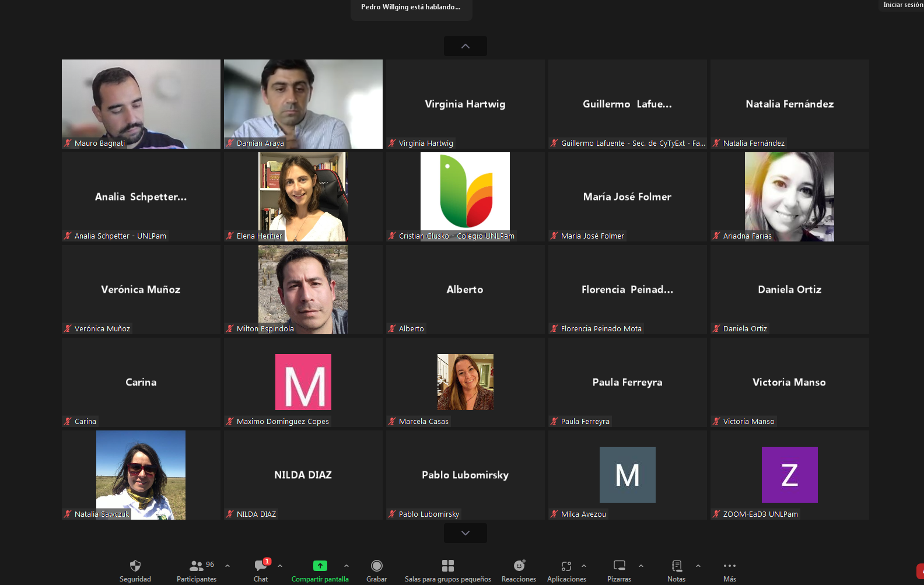Open the Seguridad shield icon
The width and height of the screenshot is (924, 585).
(x=135, y=565)
